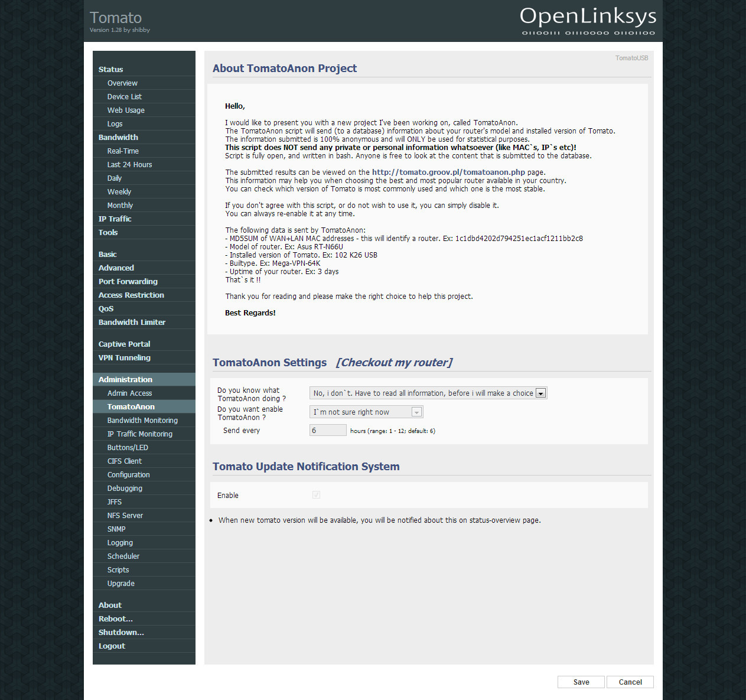Screen dimensions: 746x700
Task: Open NFS Server settings
Action: tap(144, 516)
